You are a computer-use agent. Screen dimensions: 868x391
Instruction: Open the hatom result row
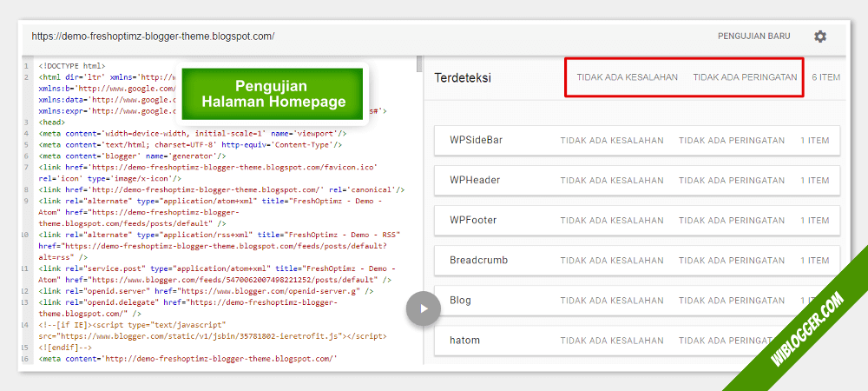point(637,340)
